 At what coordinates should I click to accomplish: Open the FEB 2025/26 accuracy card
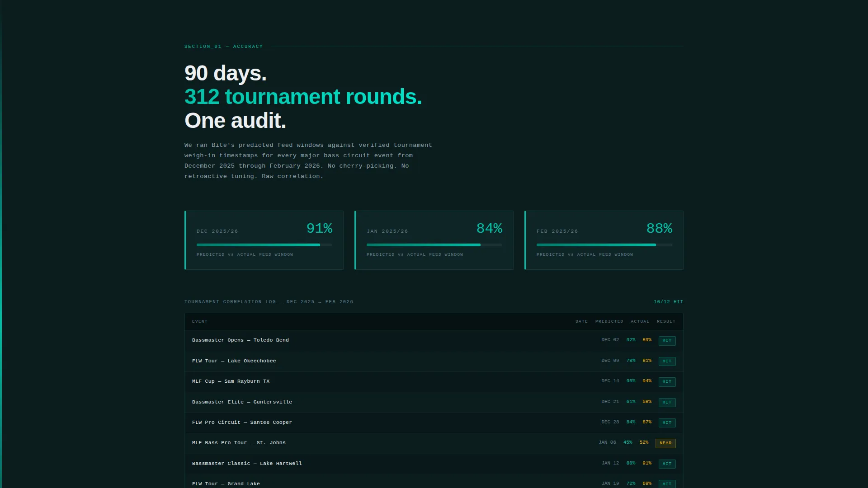tap(604, 240)
